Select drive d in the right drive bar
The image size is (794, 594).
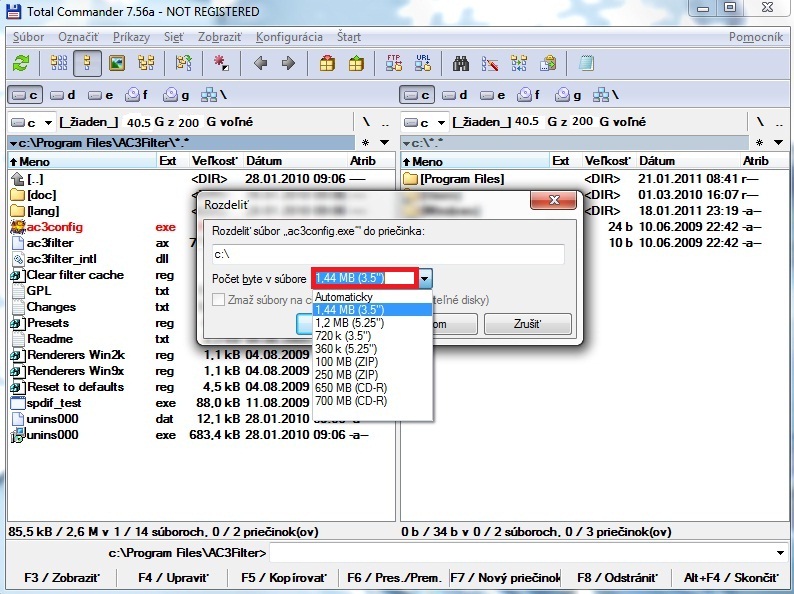click(455, 95)
